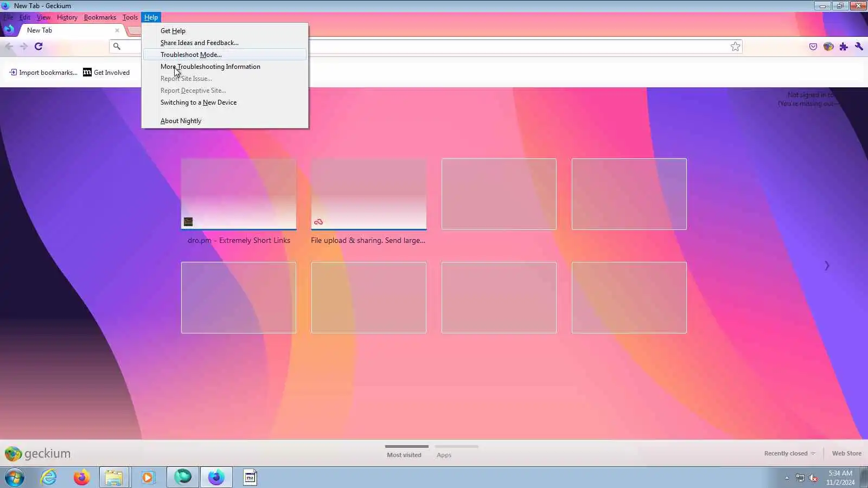This screenshot has width=868, height=488.
Task: Open Windows Media Player from the taskbar
Action: pyautogui.click(x=148, y=478)
